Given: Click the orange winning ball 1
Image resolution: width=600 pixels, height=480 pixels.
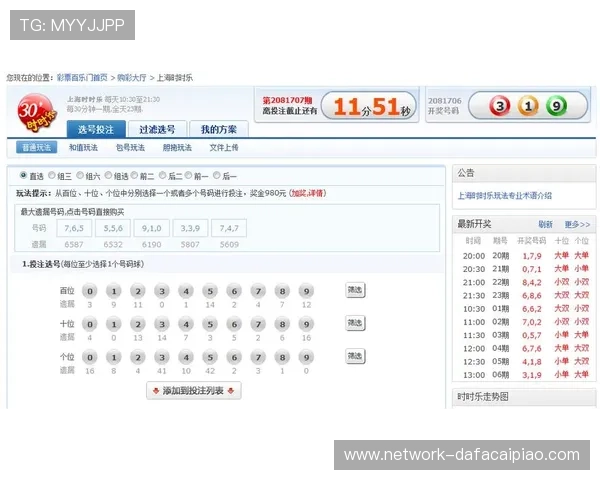Looking at the screenshot, I should [528, 105].
